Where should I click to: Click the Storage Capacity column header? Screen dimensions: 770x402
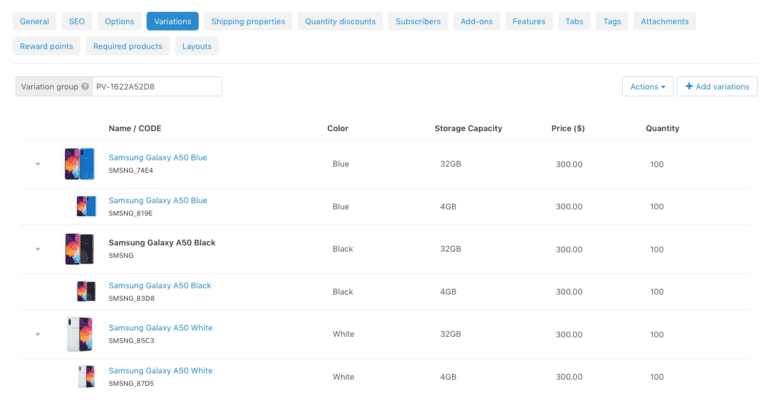pos(468,128)
